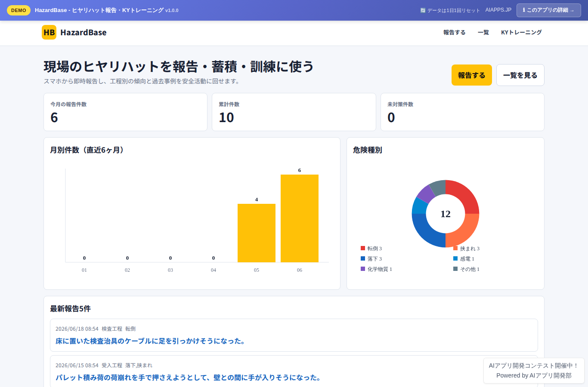Click 月別件数 chart heading
The height and width of the screenshot is (387, 588).
(x=88, y=150)
